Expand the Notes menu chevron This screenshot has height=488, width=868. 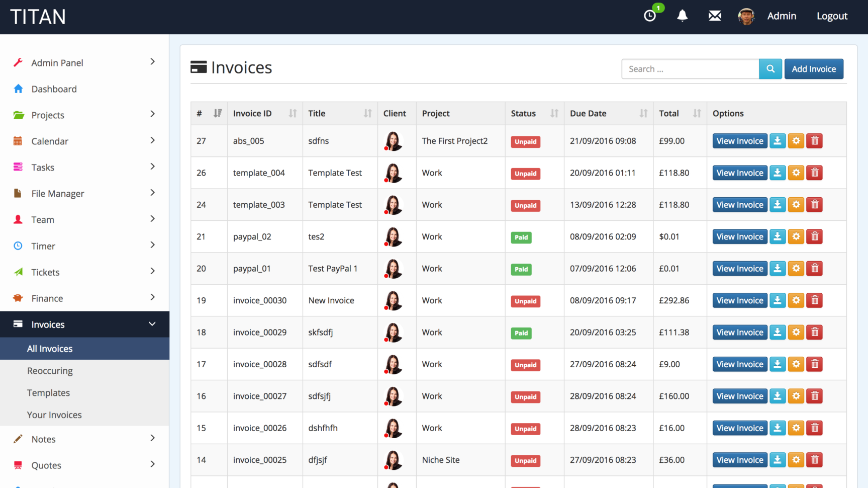[153, 438]
